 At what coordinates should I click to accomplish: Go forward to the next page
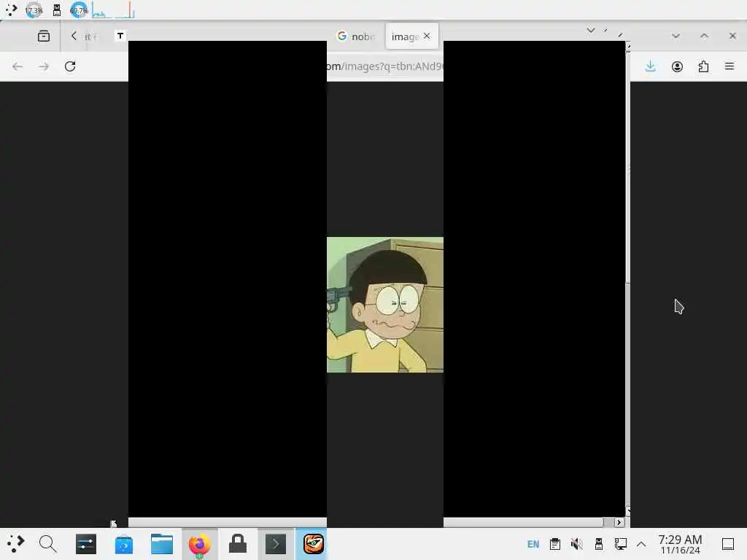pyautogui.click(x=44, y=66)
